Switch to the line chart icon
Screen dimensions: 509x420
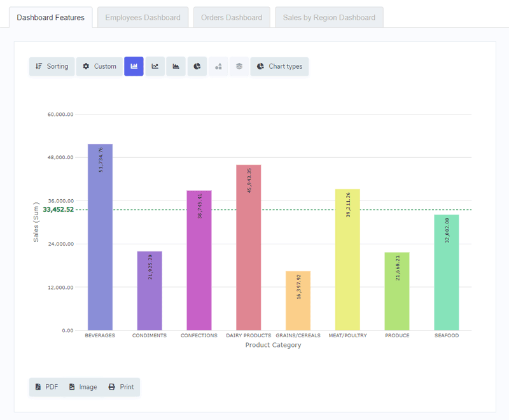[x=155, y=66]
